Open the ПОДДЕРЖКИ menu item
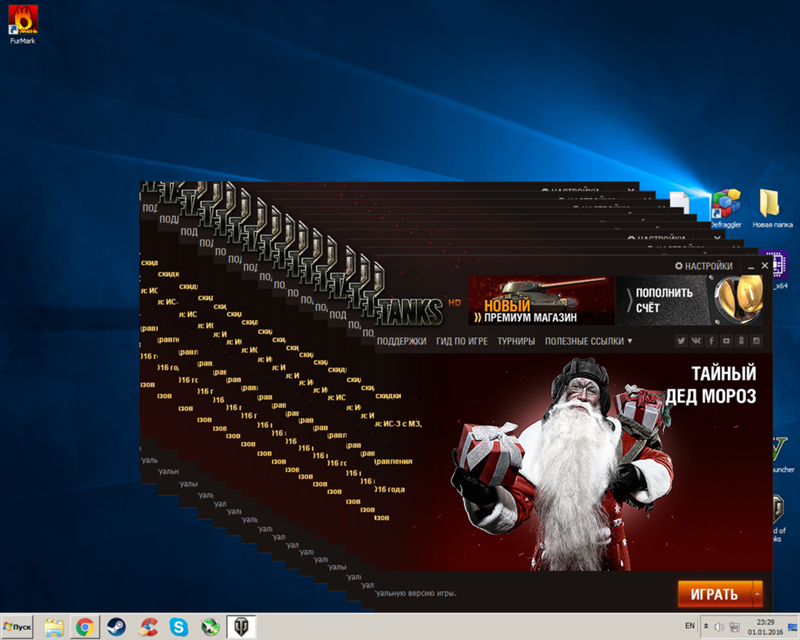Viewport: 800px width, 640px height. click(x=402, y=341)
